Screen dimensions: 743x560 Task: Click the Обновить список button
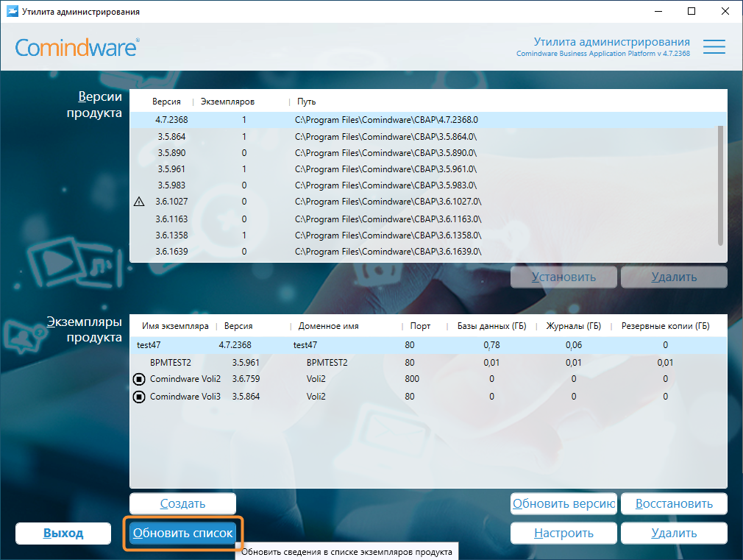tap(182, 533)
